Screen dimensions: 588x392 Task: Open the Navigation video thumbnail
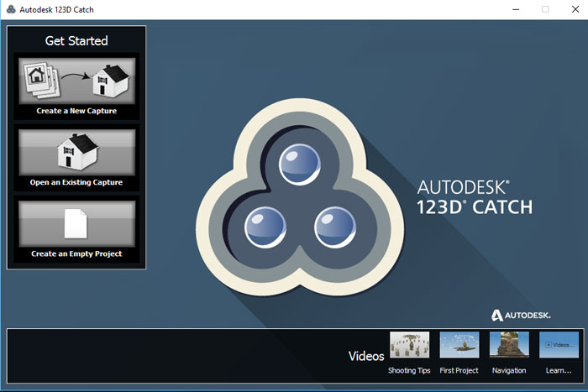coord(509,345)
